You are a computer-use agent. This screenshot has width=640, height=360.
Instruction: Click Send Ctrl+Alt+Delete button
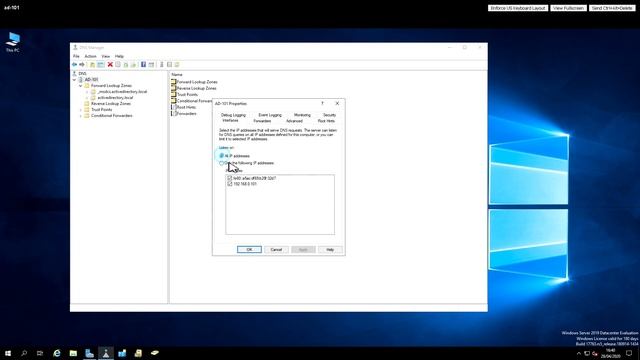click(x=612, y=8)
